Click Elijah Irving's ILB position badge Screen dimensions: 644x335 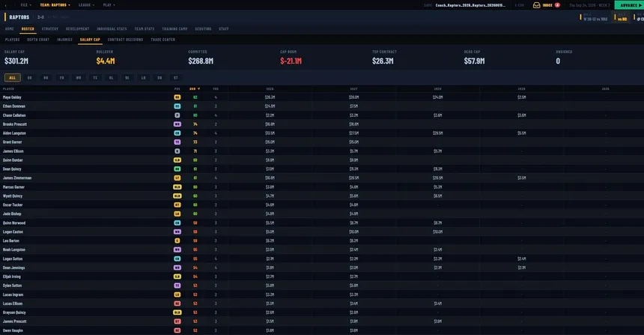[x=177, y=277]
